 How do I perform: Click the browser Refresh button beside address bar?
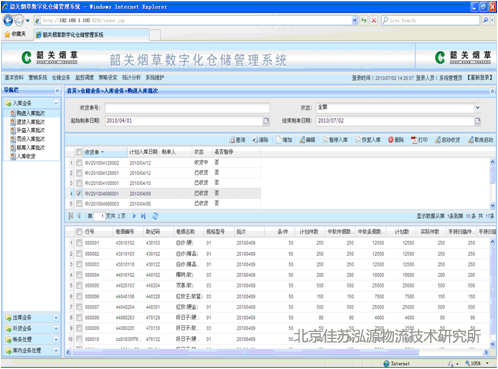(364, 21)
